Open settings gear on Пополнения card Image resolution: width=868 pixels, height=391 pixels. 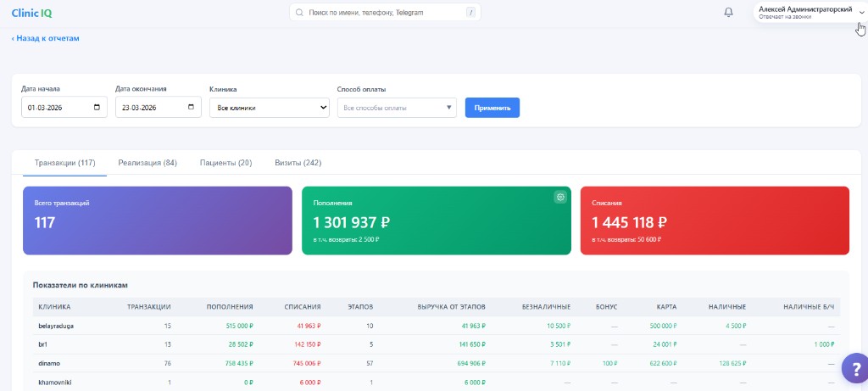coord(559,198)
